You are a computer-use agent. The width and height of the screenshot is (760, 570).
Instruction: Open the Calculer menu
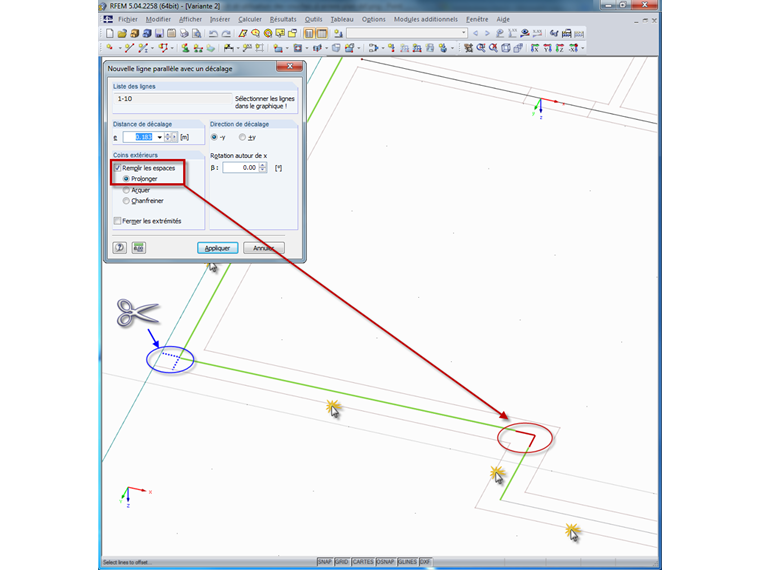click(250, 19)
